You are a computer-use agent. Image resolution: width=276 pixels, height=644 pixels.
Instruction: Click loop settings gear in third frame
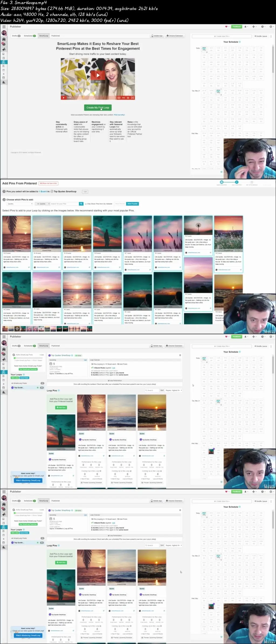(180, 355)
